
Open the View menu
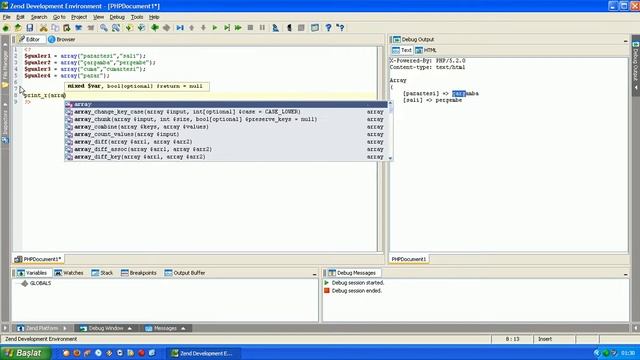98,17
